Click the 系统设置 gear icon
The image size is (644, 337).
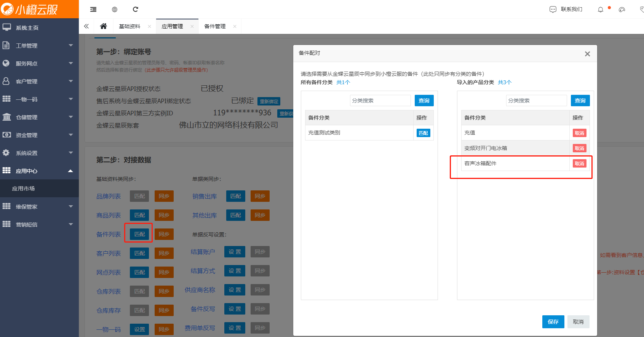pos(6,153)
